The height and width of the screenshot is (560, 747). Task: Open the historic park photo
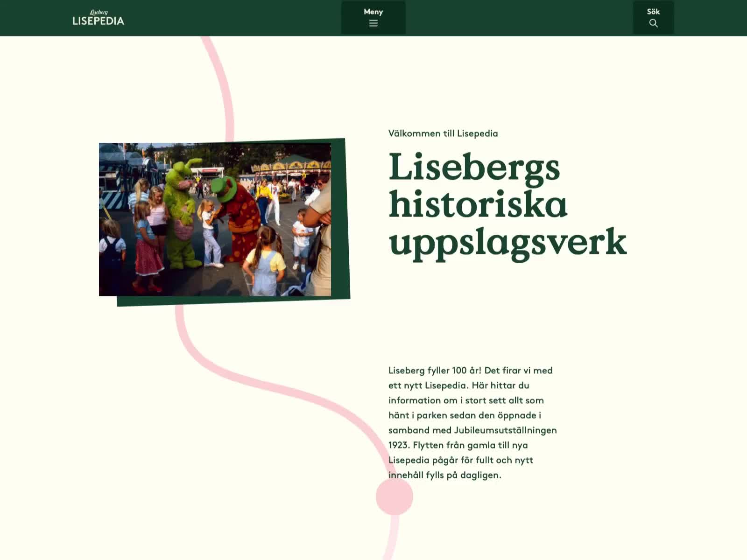click(x=215, y=219)
